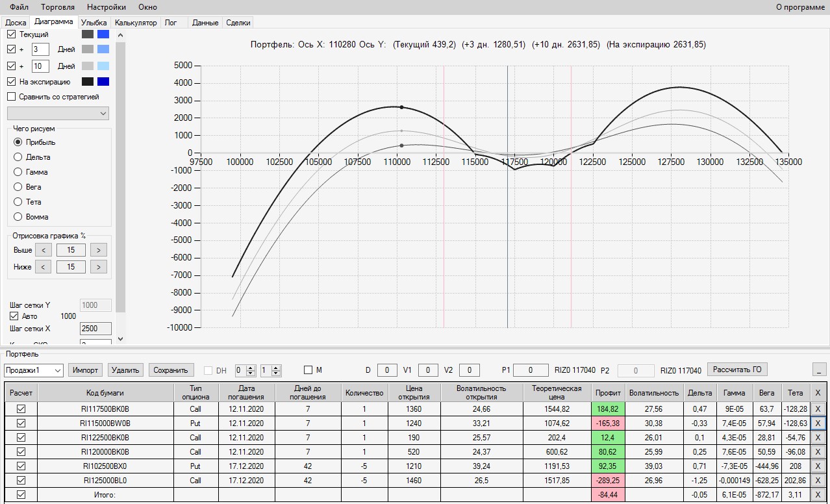Open the Настройки menu

click(x=107, y=7)
